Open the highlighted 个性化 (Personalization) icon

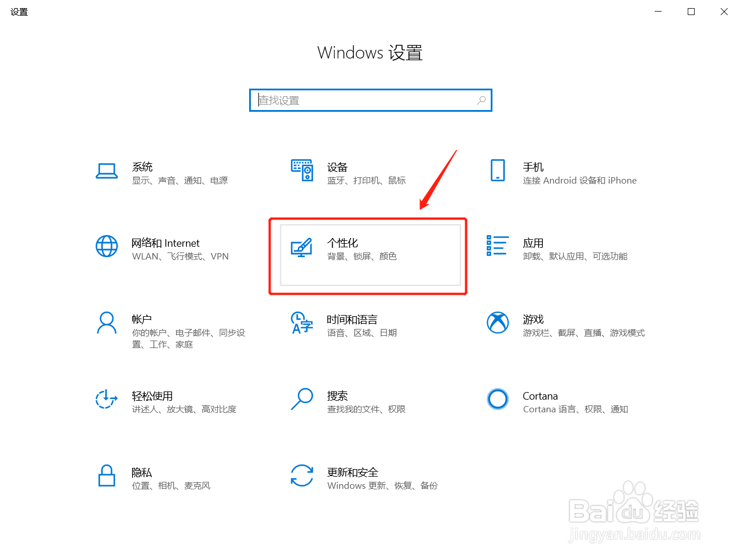[302, 247]
